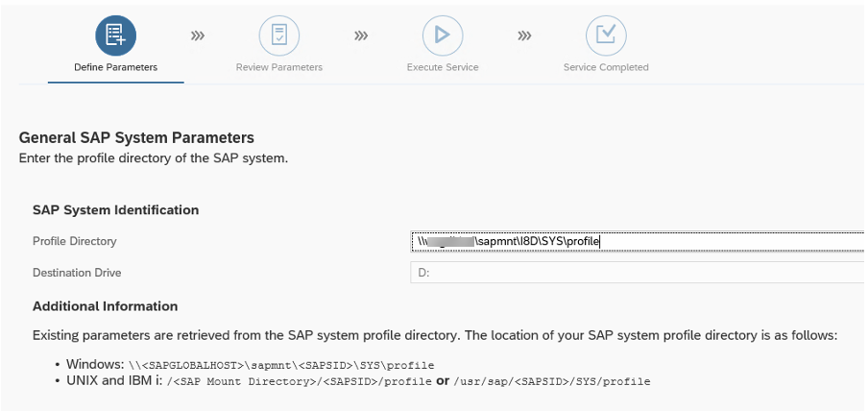
Task: Open the Execute Service step label
Action: click(442, 67)
